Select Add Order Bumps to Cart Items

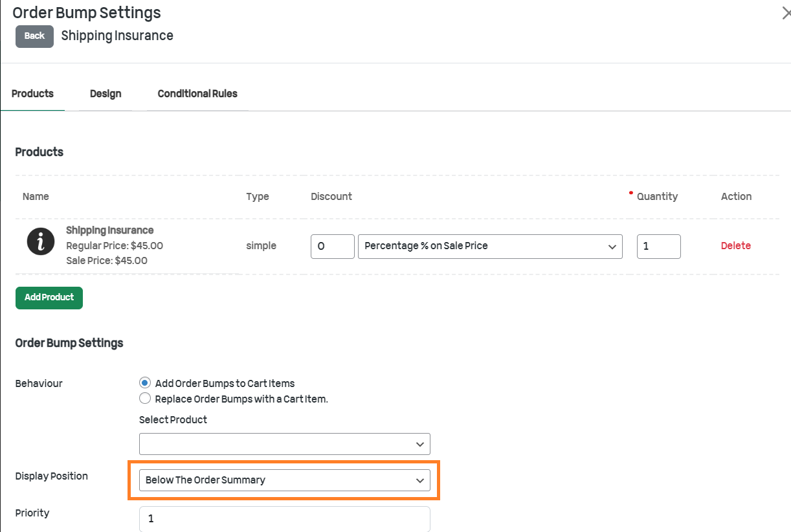(x=145, y=383)
